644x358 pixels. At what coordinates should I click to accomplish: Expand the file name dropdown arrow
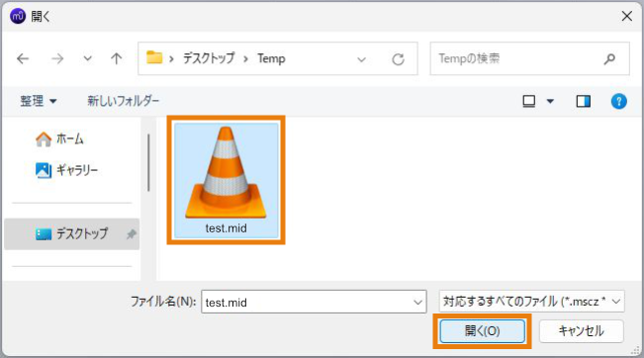pyautogui.click(x=418, y=303)
